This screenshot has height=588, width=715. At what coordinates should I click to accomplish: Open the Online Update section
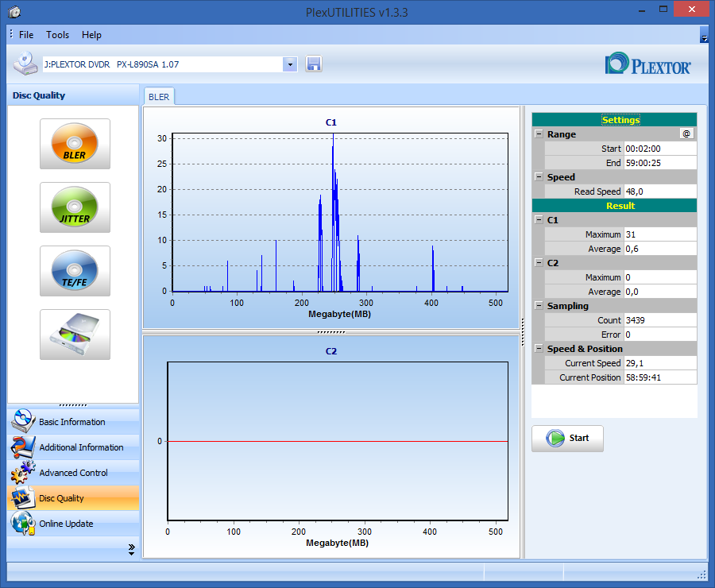73,524
